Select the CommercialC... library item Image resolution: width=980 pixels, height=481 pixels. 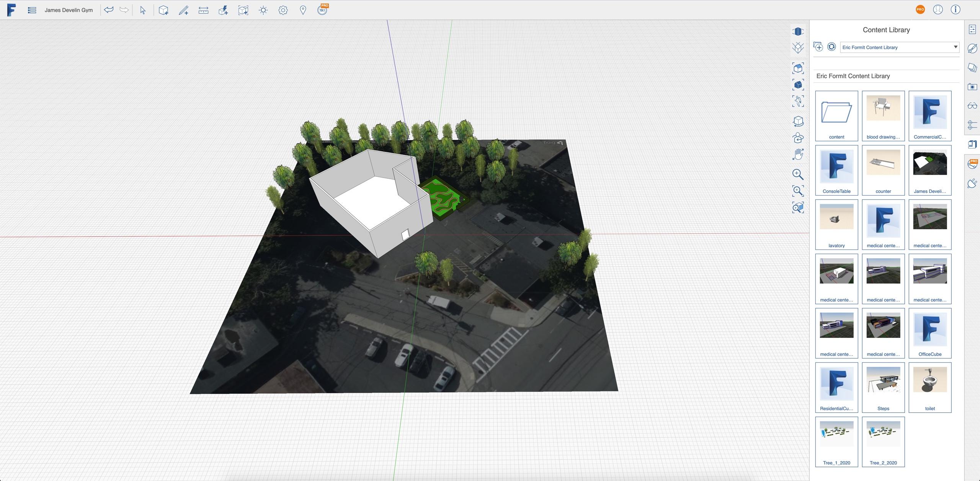(930, 116)
